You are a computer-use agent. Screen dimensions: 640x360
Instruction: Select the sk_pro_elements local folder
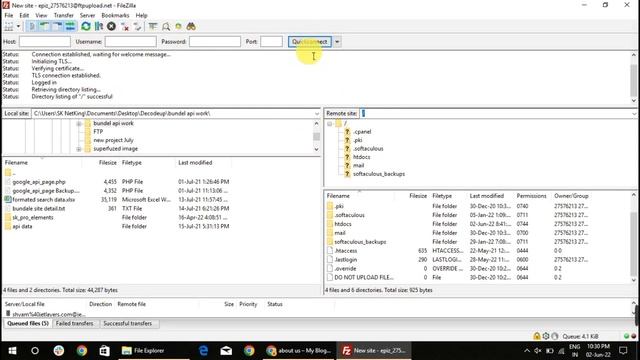pos(33,218)
